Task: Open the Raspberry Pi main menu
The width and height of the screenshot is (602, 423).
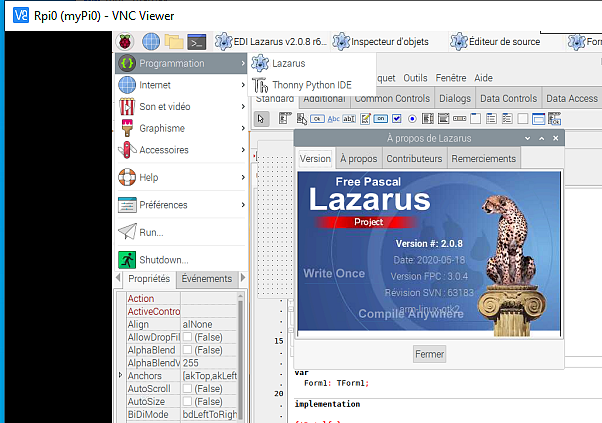Action: click(125, 41)
